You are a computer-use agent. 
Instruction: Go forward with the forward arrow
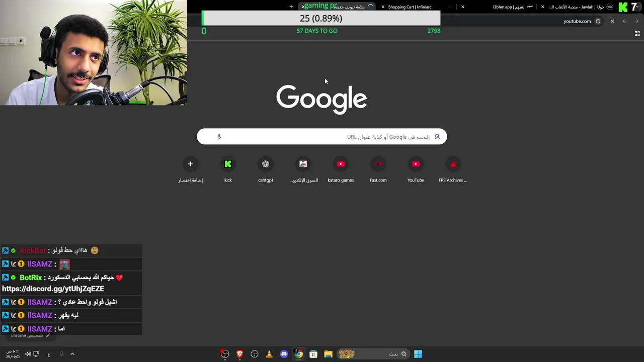coord(636,21)
